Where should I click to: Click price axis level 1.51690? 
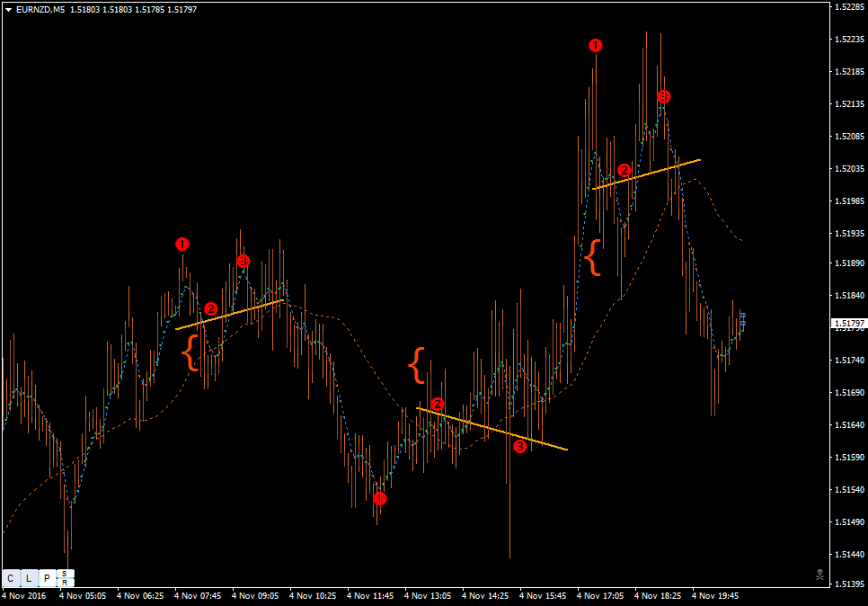pos(849,392)
